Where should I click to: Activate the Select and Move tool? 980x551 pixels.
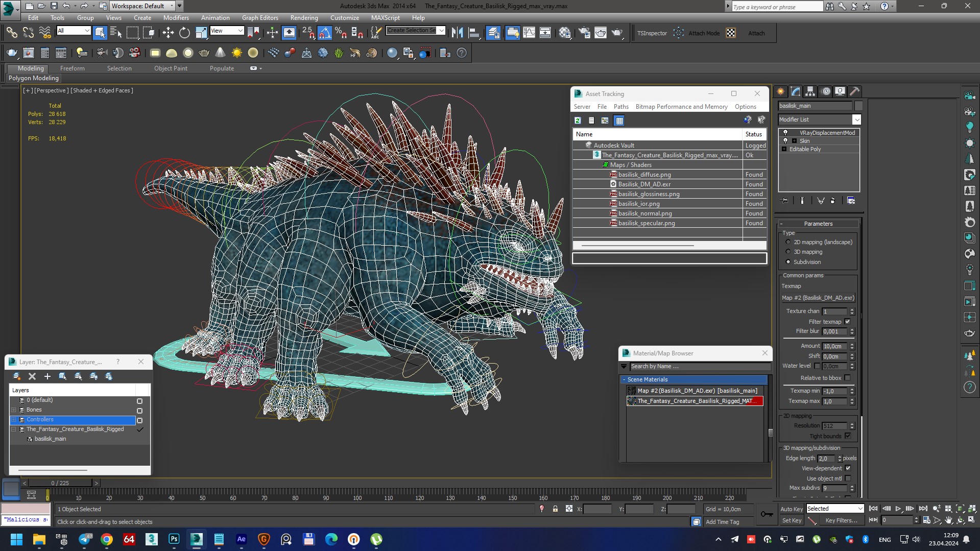point(168,33)
